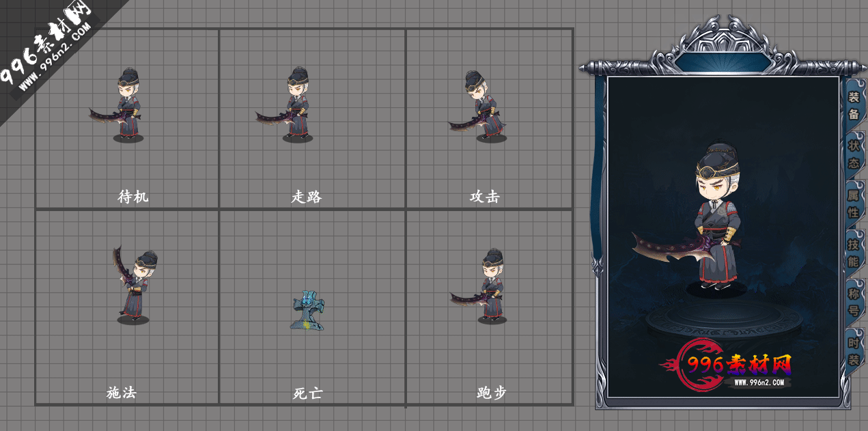Select the running character sprite
The height and width of the screenshot is (431, 868).
click(x=479, y=286)
